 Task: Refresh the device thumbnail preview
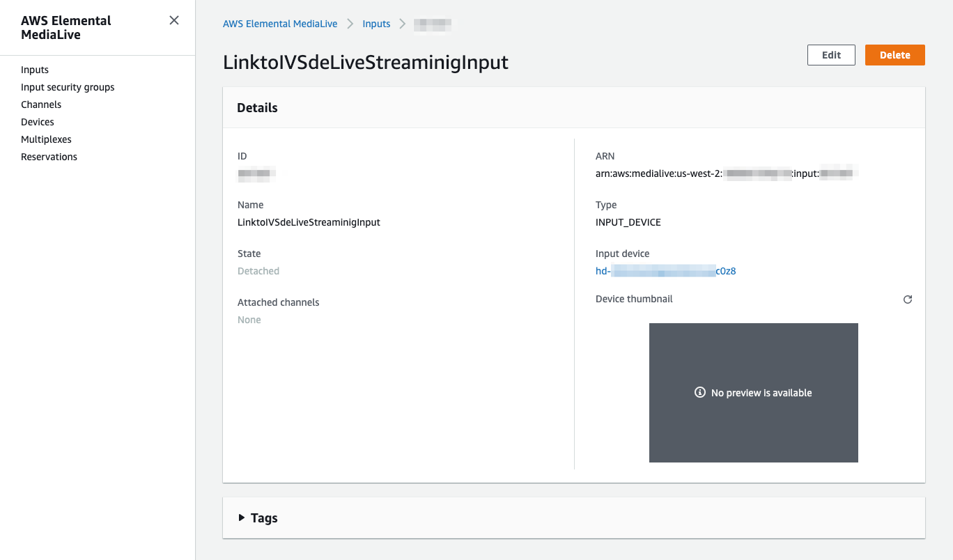(x=907, y=299)
